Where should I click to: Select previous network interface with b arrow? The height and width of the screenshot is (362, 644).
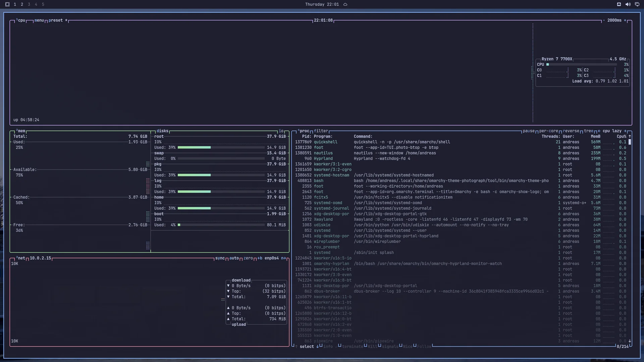click(x=260, y=258)
